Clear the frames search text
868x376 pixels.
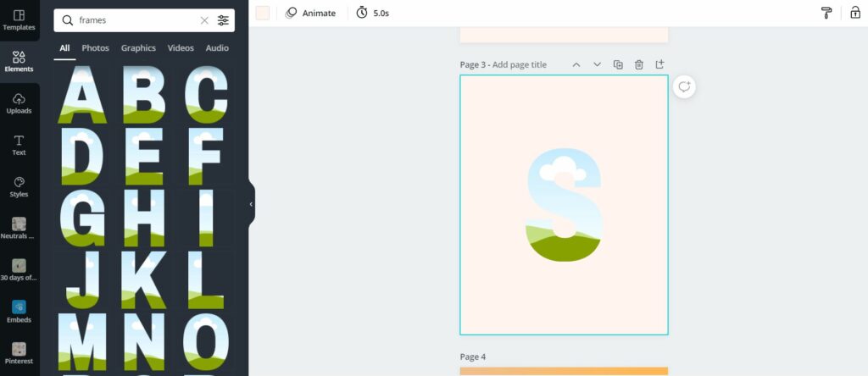(204, 20)
